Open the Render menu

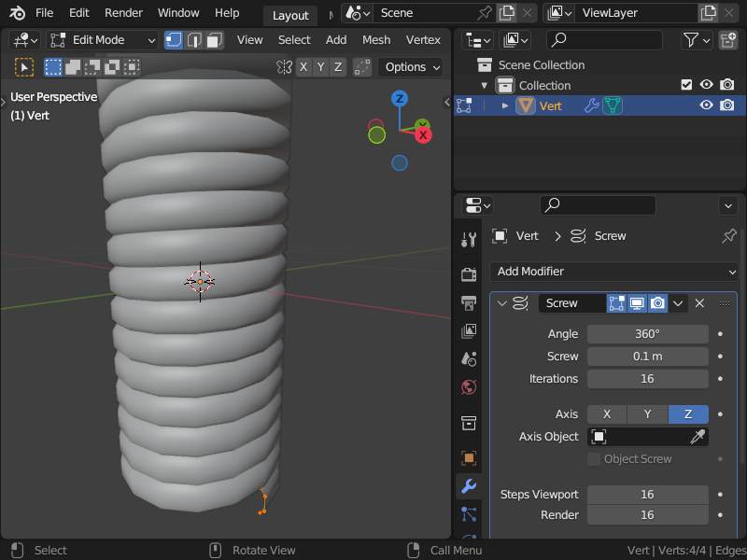click(x=123, y=13)
